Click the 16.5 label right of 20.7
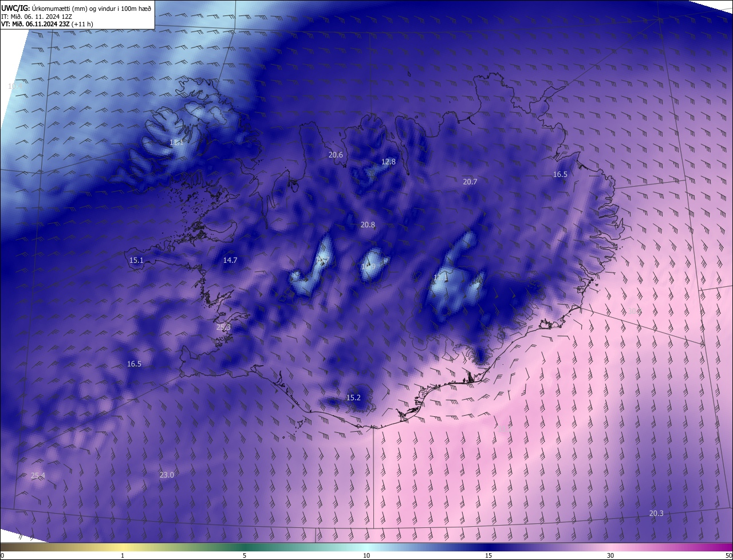733x560 pixels. [560, 175]
